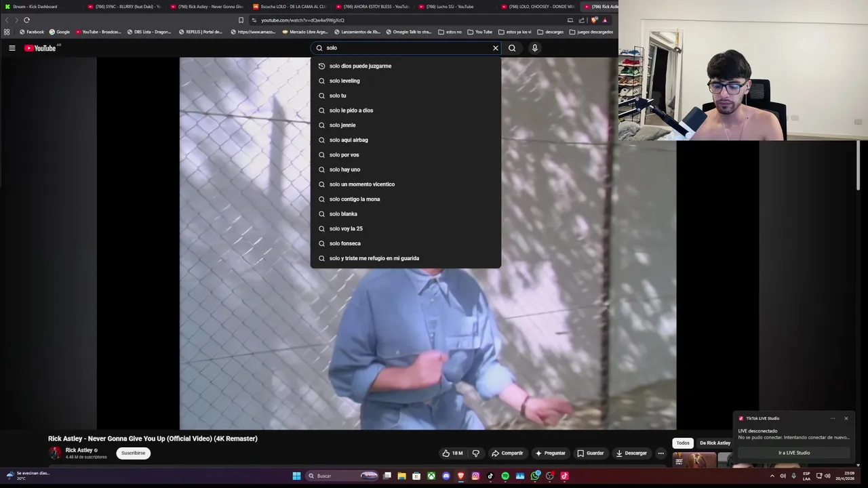Open the Rick Astley channel name link

79,450
